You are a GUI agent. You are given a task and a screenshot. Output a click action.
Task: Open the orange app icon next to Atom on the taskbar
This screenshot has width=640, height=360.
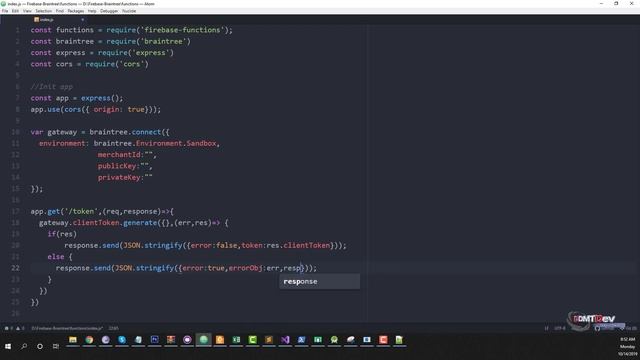(x=220, y=340)
